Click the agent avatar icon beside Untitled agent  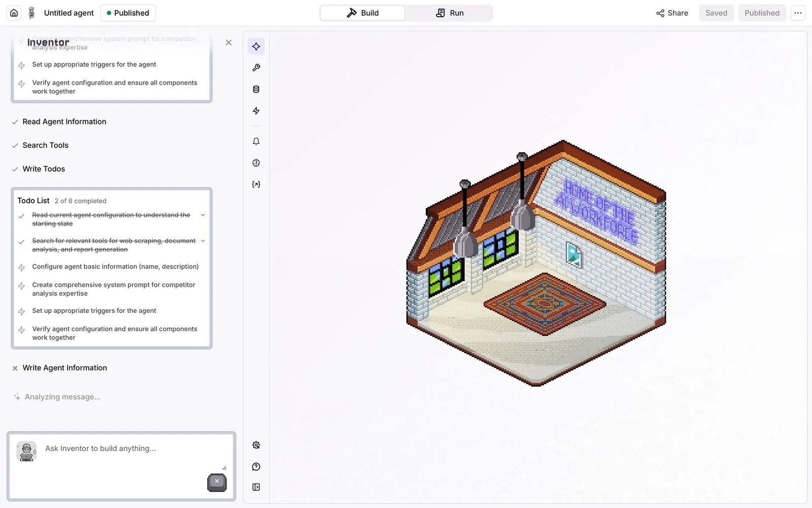[31, 13]
